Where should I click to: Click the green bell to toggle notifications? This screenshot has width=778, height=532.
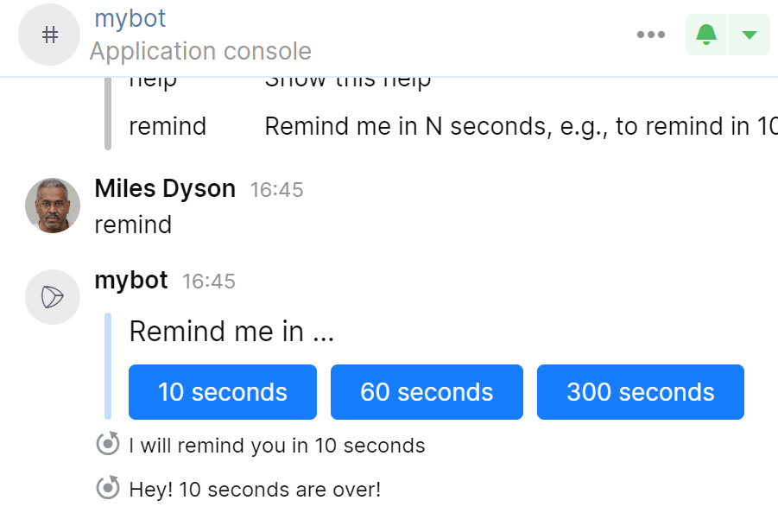(705, 35)
